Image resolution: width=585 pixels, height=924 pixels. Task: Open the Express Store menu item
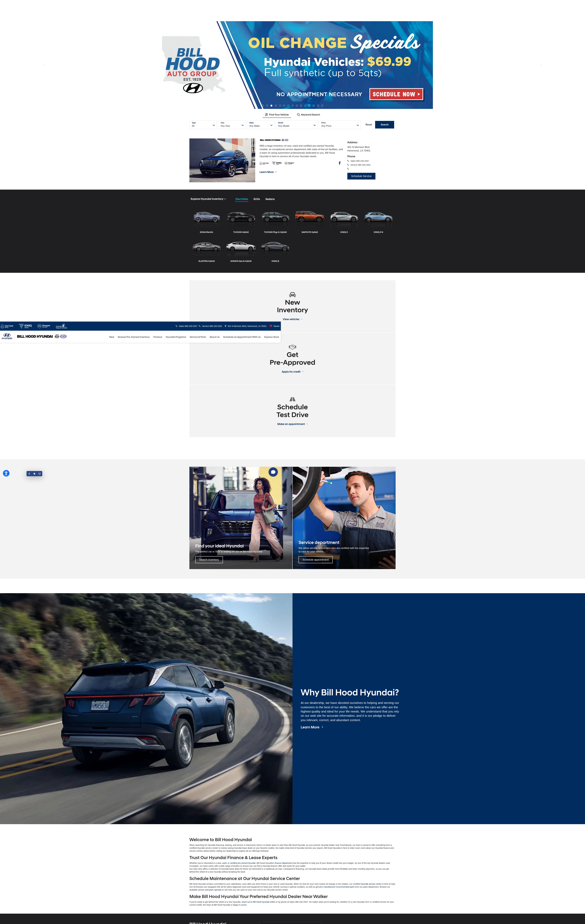[271, 337]
